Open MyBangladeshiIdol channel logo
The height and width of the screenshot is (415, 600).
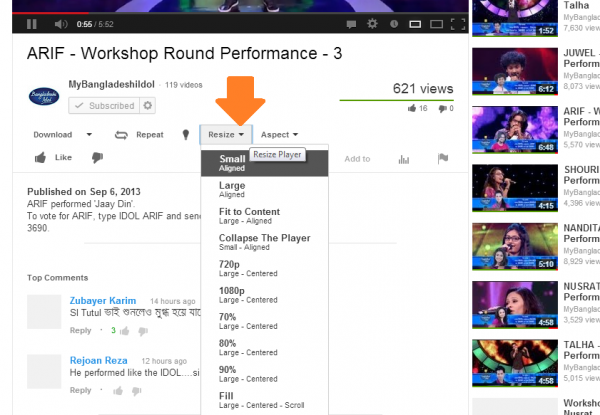coord(44,96)
